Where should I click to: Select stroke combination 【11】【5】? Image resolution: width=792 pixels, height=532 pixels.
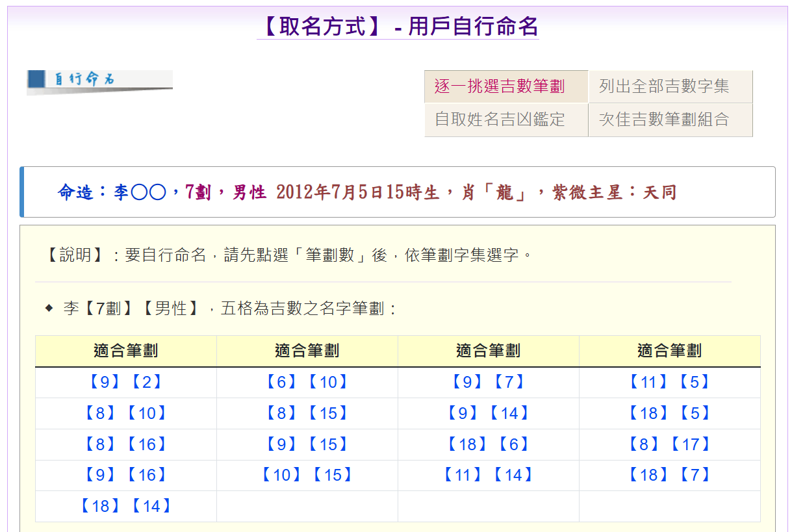(x=669, y=383)
